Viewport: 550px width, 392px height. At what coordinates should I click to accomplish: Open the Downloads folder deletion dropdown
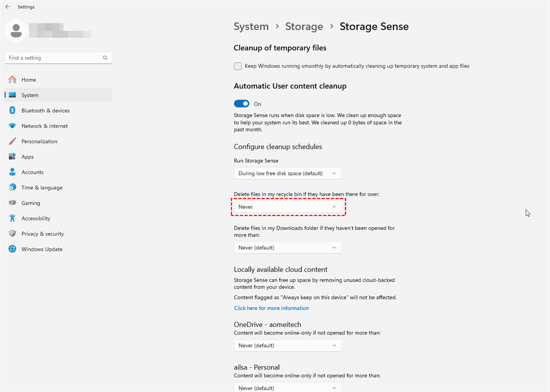287,248
